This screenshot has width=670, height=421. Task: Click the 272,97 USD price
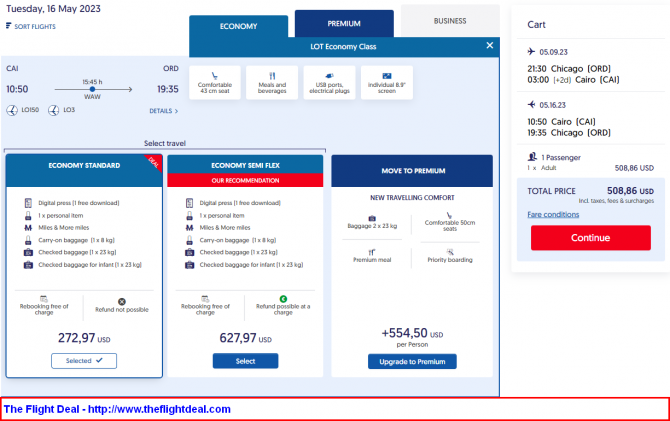pos(84,338)
